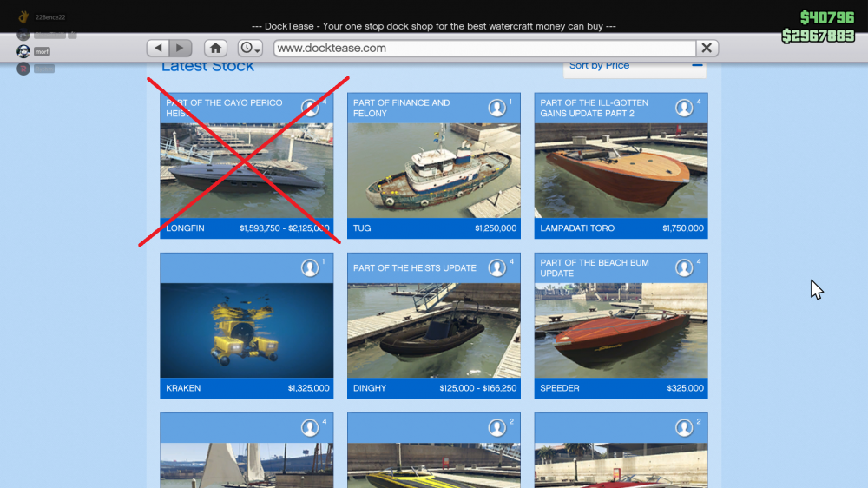The width and height of the screenshot is (868, 488).
Task: Click the bank balance $2967883
Action: (x=819, y=36)
